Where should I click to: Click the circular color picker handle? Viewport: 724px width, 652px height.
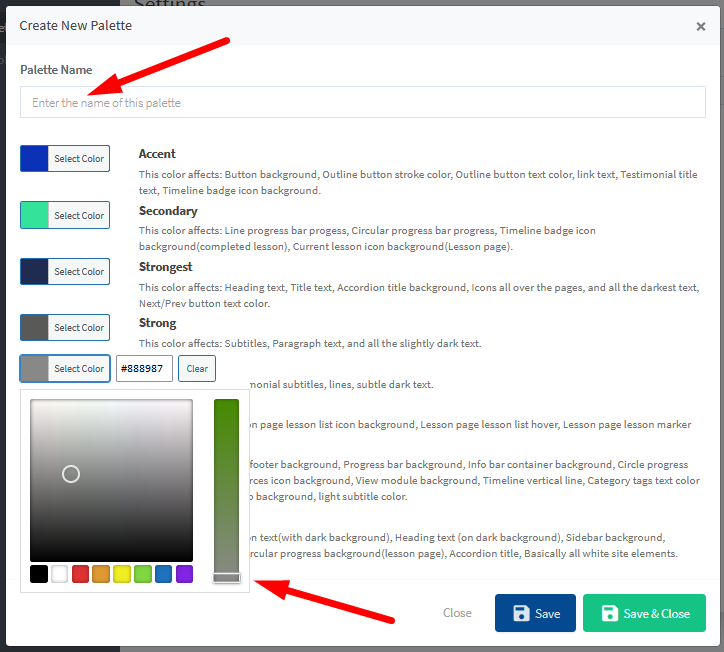point(71,474)
